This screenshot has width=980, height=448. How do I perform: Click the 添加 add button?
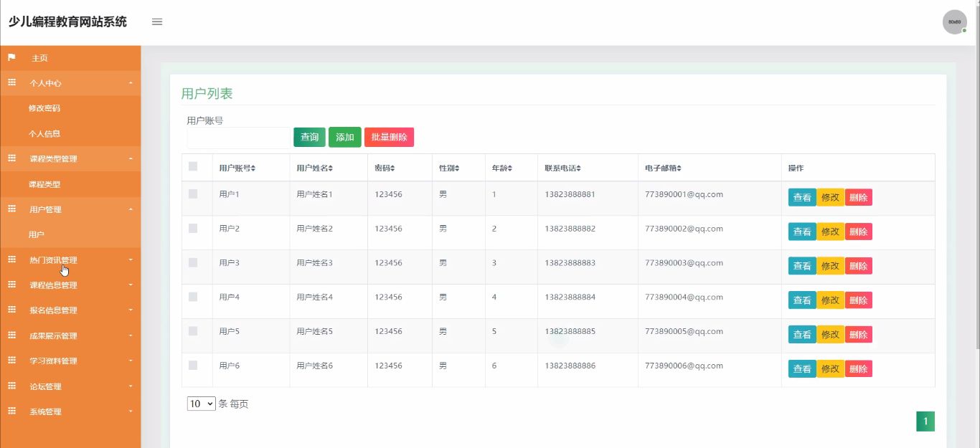tap(345, 137)
